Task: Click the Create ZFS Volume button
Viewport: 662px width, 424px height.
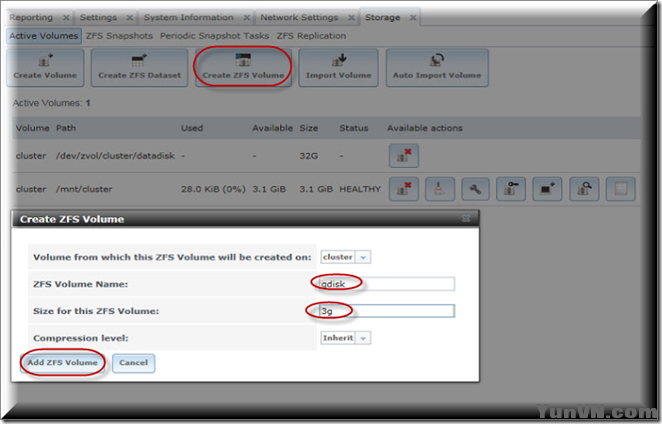Action: 243,68
